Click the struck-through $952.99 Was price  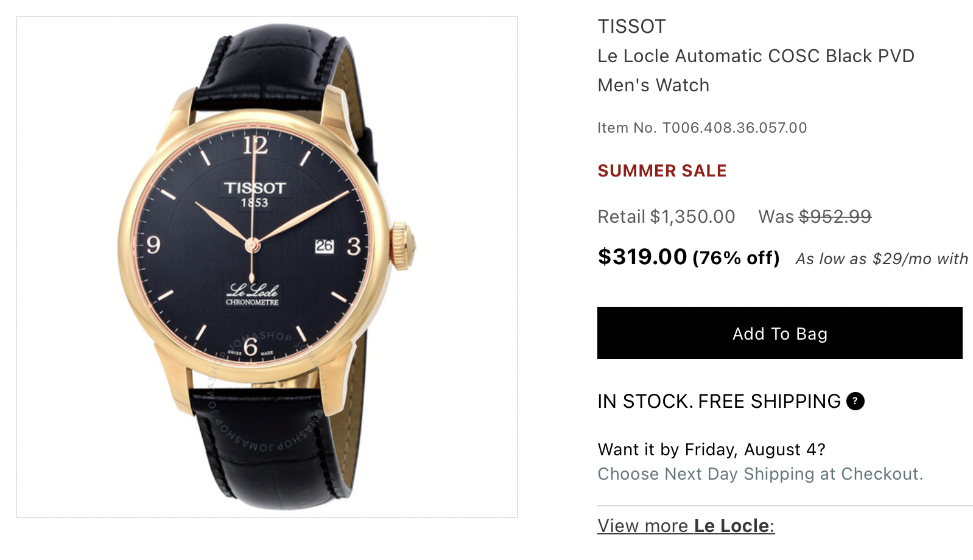point(834,217)
